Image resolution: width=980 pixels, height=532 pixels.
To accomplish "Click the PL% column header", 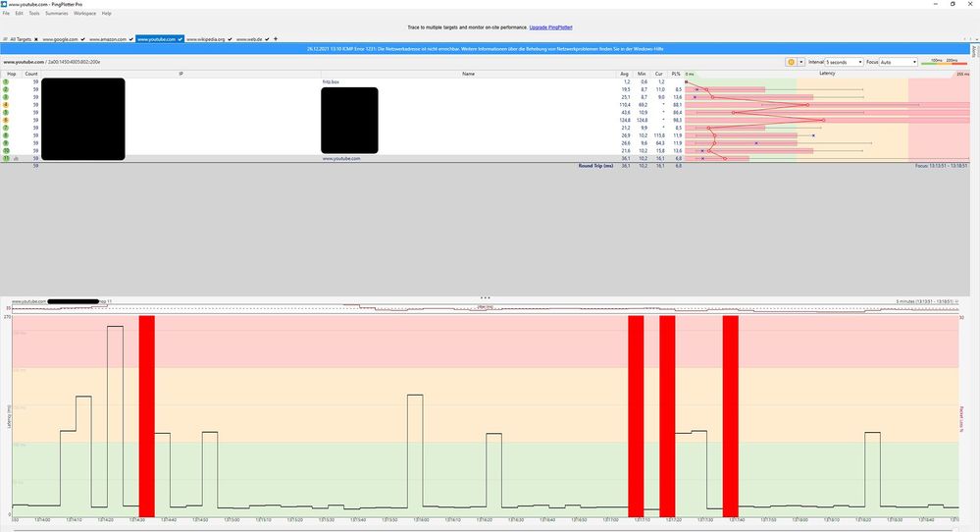I will pyautogui.click(x=676, y=74).
